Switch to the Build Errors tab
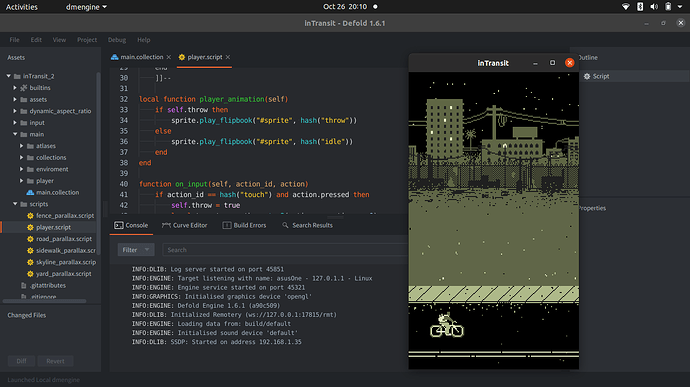The height and width of the screenshot is (387, 690). point(245,225)
